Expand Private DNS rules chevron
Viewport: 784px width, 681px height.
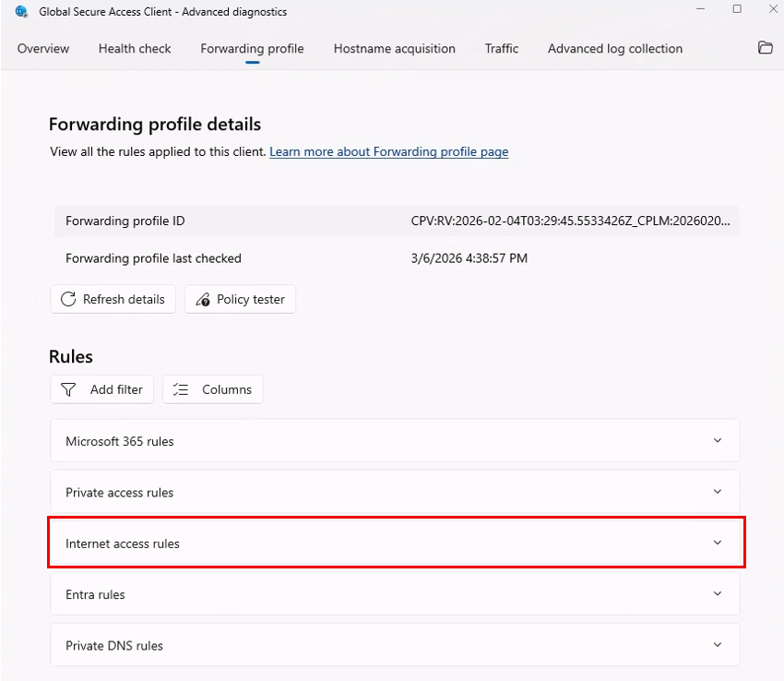[x=718, y=644]
